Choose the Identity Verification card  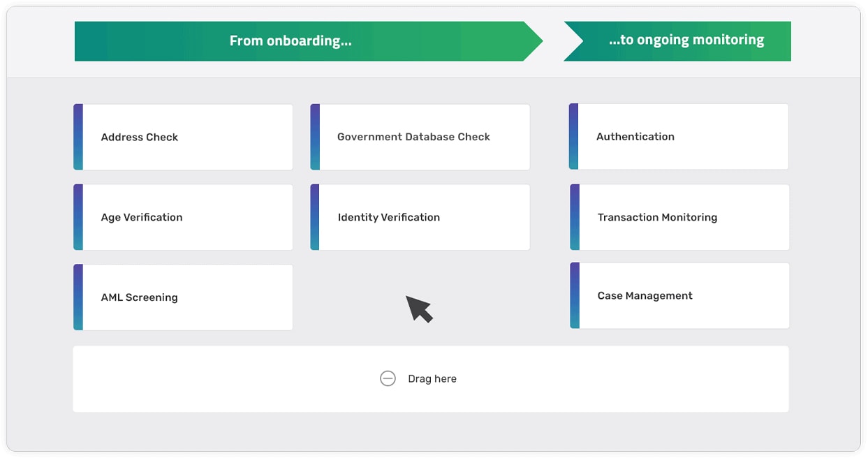[420, 217]
